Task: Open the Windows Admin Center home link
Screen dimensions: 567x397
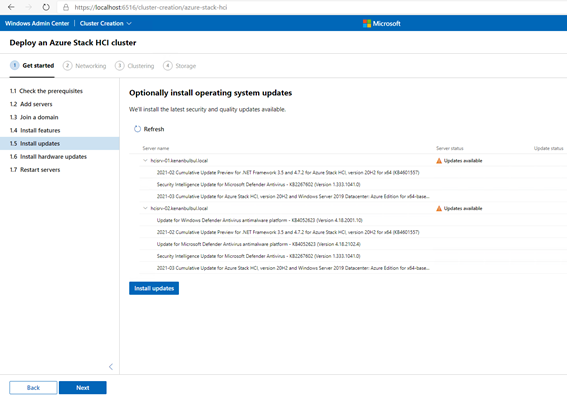Action: [37, 24]
